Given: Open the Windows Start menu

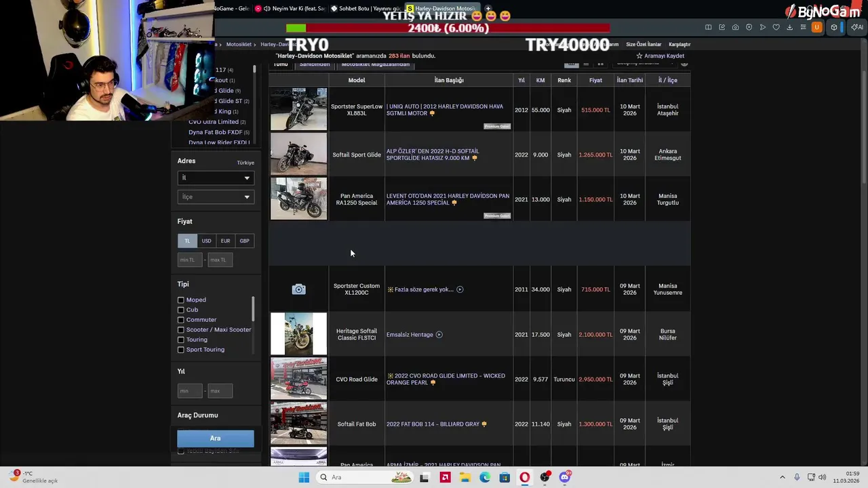Looking at the screenshot, I should point(304,477).
